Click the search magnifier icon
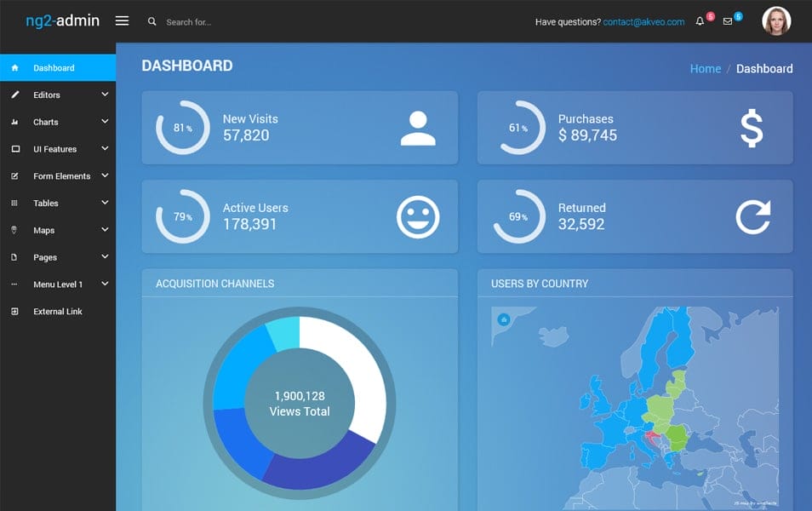The width and height of the screenshot is (812, 511). pos(152,22)
